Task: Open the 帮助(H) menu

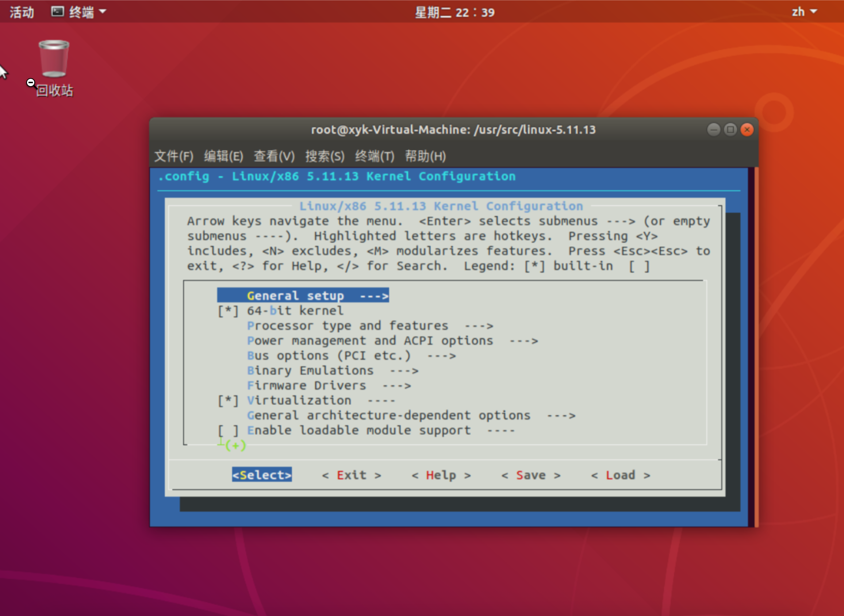Action: (425, 157)
